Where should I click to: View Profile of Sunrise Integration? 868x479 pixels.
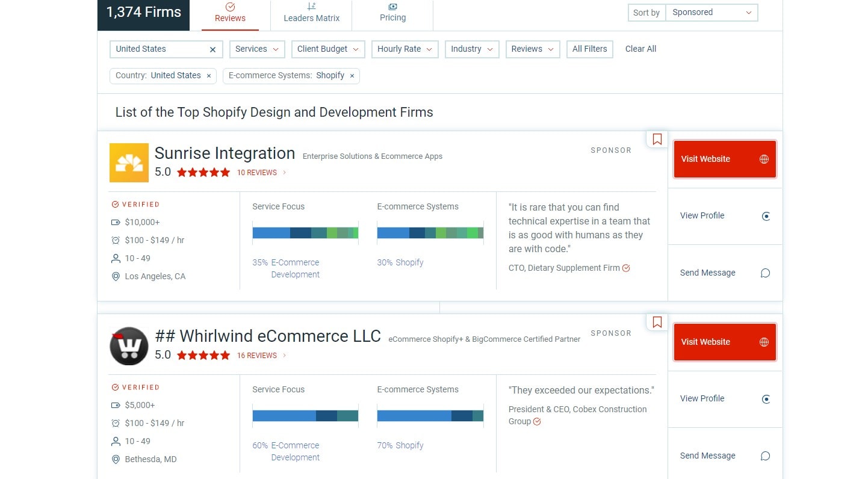coord(725,216)
